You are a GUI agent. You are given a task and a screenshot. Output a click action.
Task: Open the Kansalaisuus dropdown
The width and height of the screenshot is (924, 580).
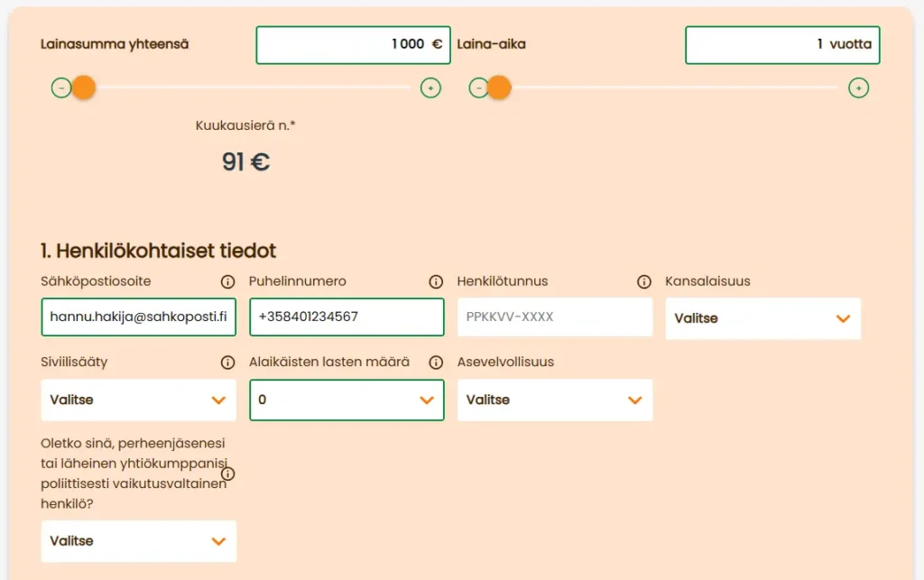(762, 318)
